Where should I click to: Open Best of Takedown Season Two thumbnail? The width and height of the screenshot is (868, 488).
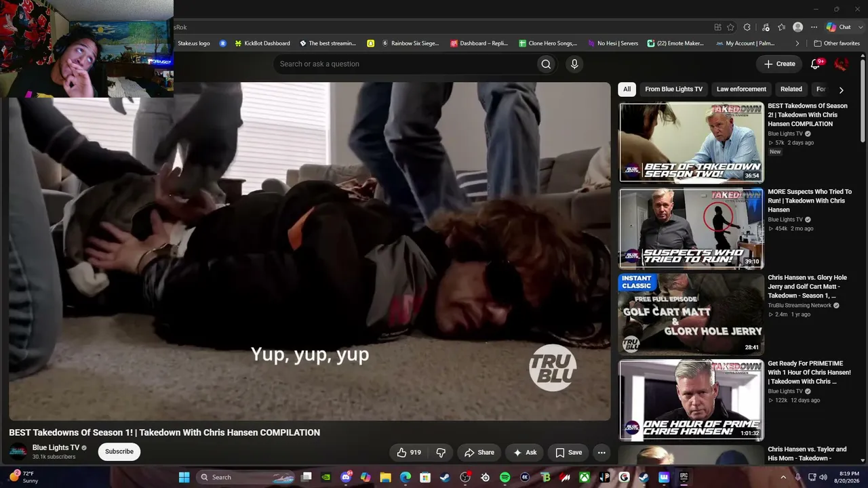point(691,142)
